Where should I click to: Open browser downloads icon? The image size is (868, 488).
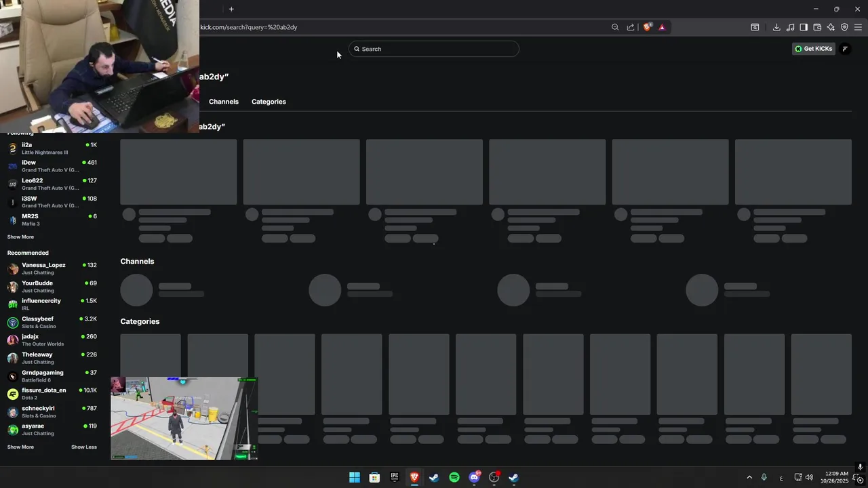point(776,27)
